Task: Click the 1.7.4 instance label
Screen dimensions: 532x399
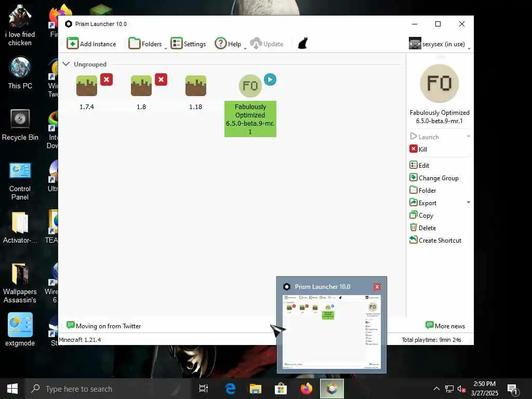Action: (87, 107)
